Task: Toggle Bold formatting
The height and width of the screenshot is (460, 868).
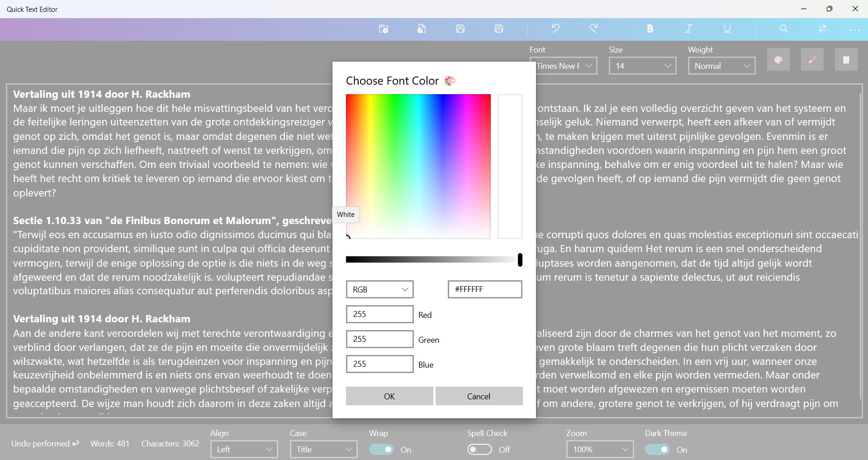Action: coord(650,29)
